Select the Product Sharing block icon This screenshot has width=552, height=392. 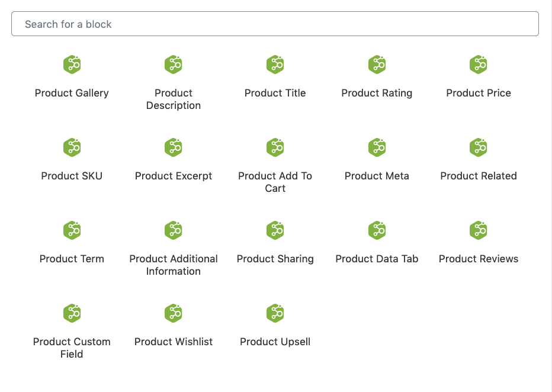(275, 230)
